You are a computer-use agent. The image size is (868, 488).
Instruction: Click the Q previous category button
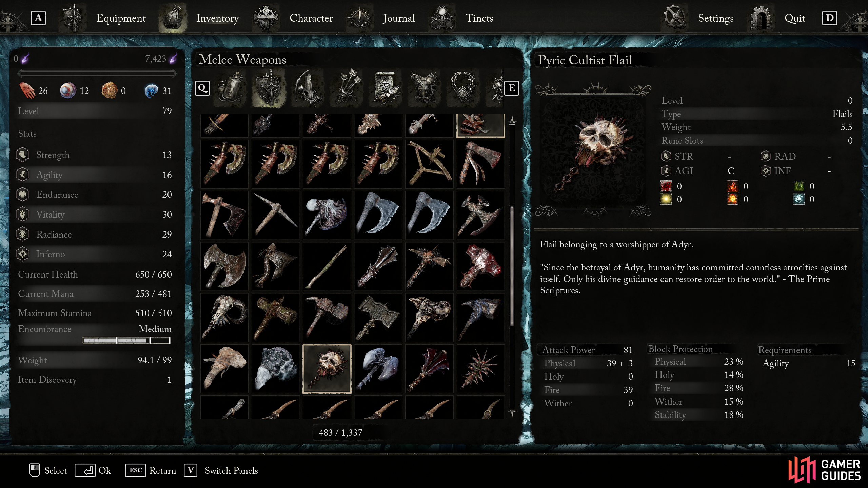coord(202,88)
